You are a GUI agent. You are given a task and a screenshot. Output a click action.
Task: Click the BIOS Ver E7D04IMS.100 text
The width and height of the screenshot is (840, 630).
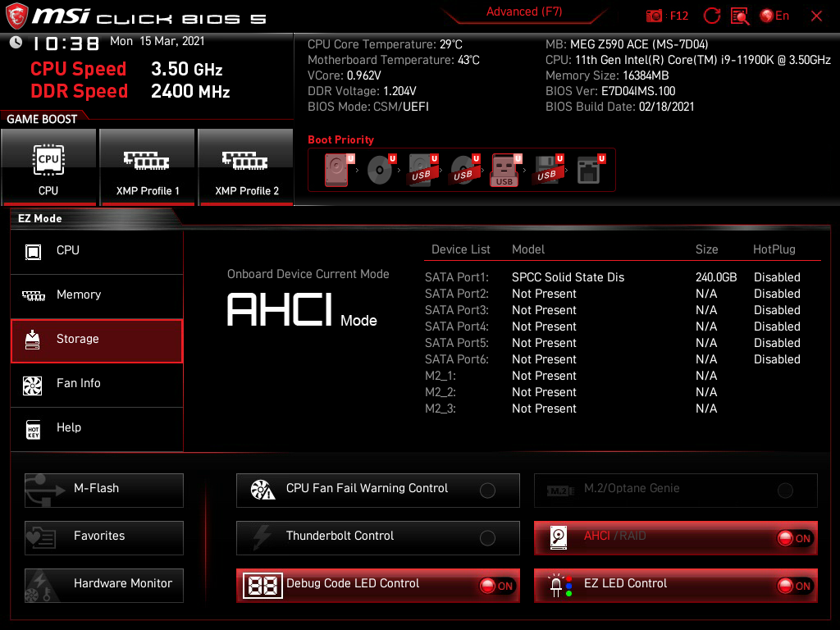point(610,91)
